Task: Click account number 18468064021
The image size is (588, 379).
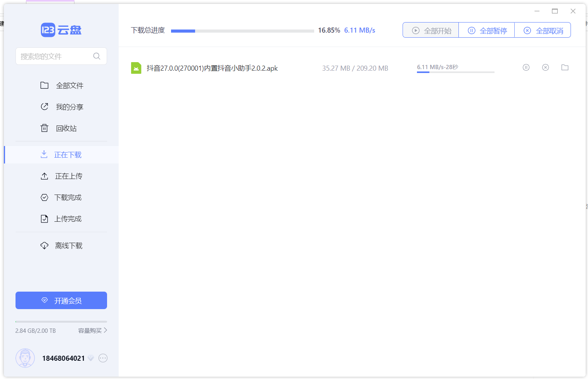Action: pos(63,358)
